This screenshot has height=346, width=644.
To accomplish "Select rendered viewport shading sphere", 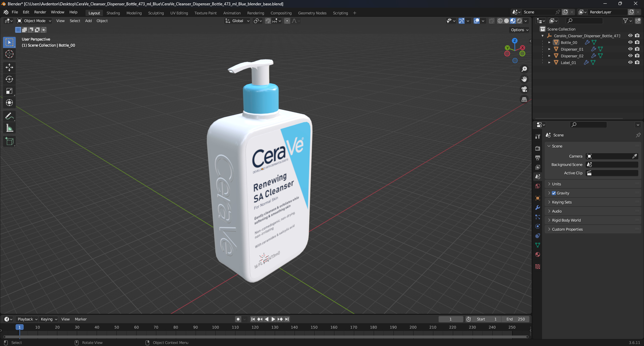I will tap(519, 21).
